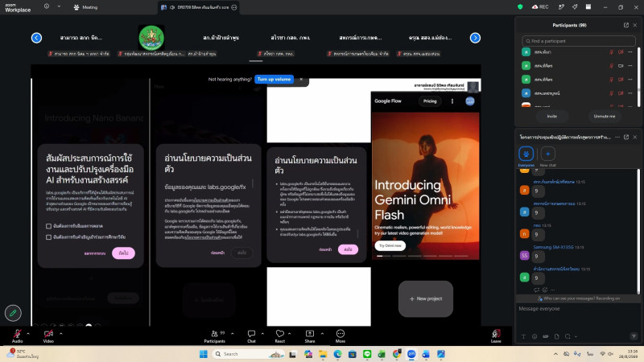The height and width of the screenshot is (362, 644).
Task: Tick the second checkbox in AI tools dialog
Action: [x=48, y=237]
